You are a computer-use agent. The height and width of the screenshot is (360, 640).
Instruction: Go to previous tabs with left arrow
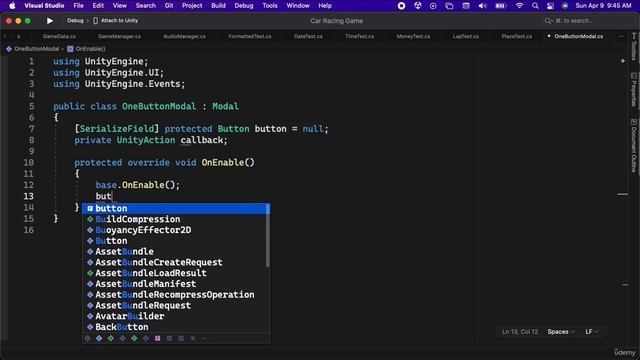[5, 36]
